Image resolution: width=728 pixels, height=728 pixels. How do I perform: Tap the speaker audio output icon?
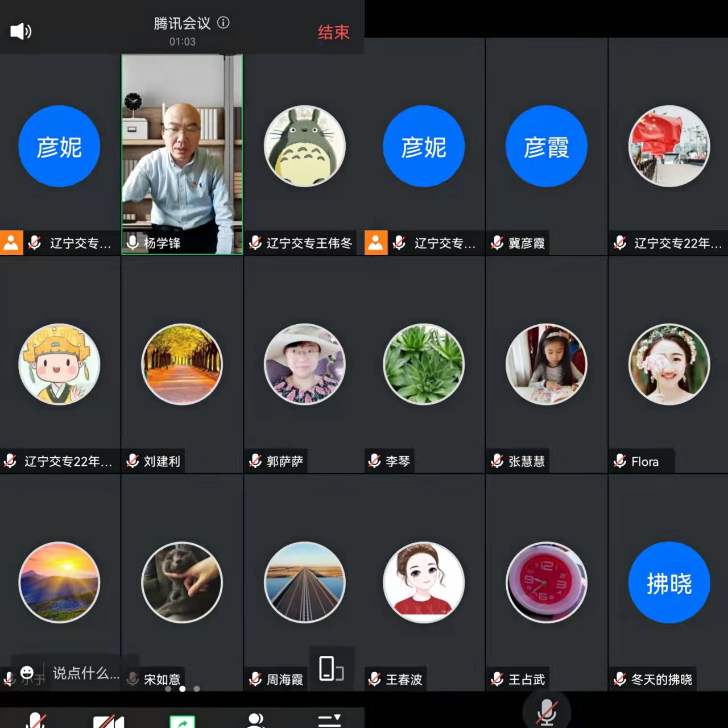coord(21,31)
